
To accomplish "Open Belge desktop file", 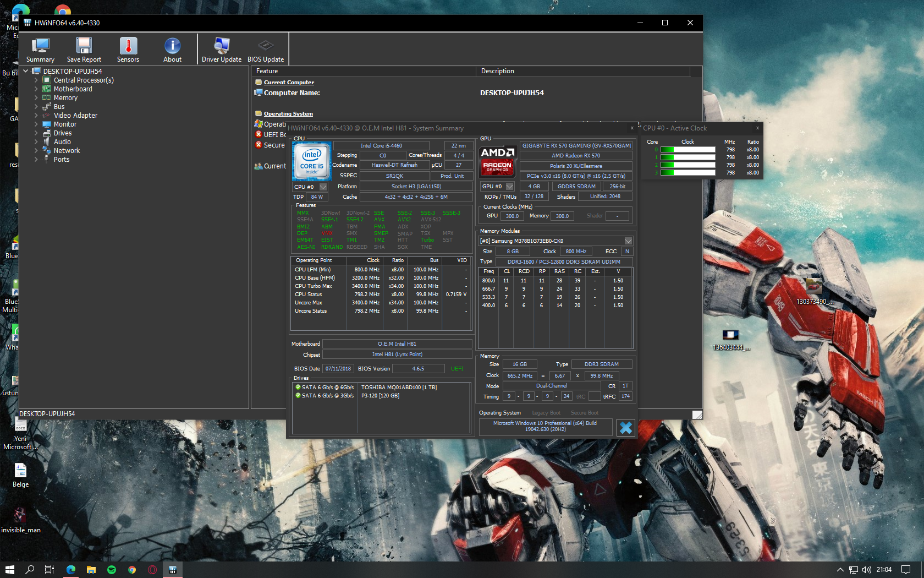I will 20,475.
